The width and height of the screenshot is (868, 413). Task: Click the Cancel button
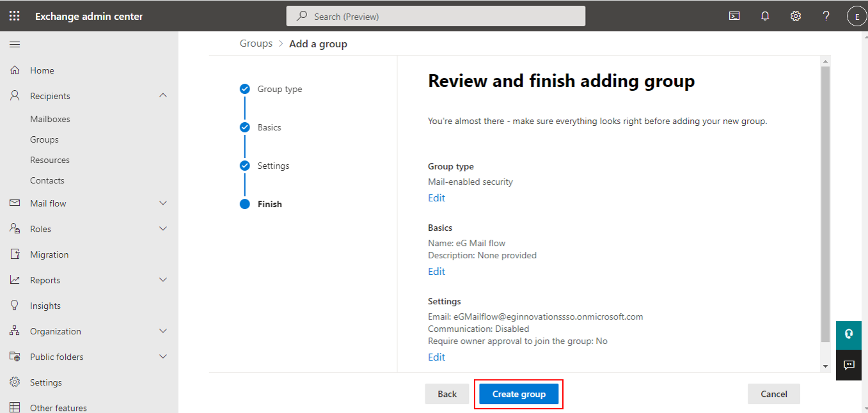click(774, 394)
